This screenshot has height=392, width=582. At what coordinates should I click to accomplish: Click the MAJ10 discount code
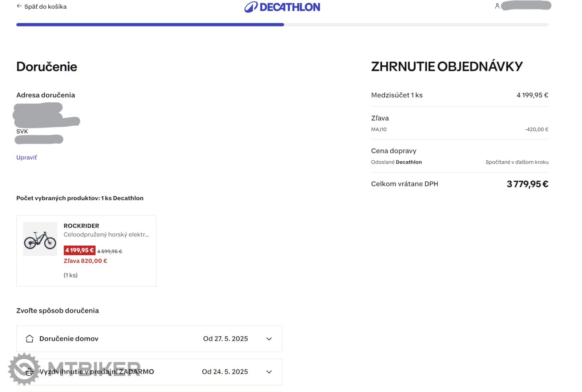379,129
